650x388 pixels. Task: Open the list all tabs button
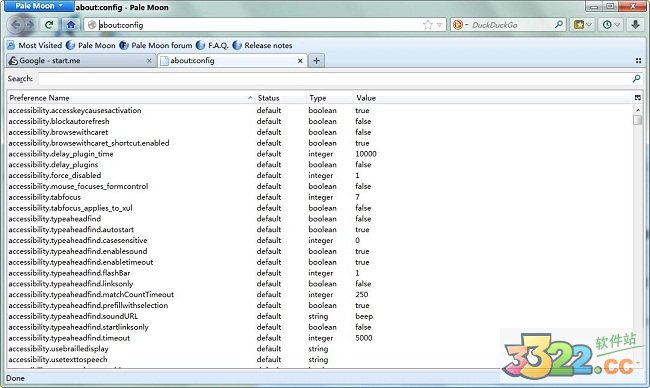[638, 61]
